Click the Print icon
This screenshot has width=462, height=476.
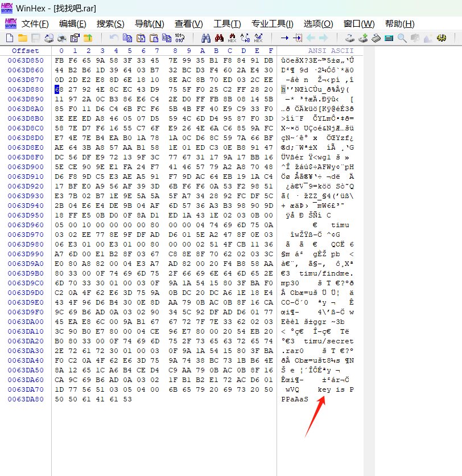(62, 38)
